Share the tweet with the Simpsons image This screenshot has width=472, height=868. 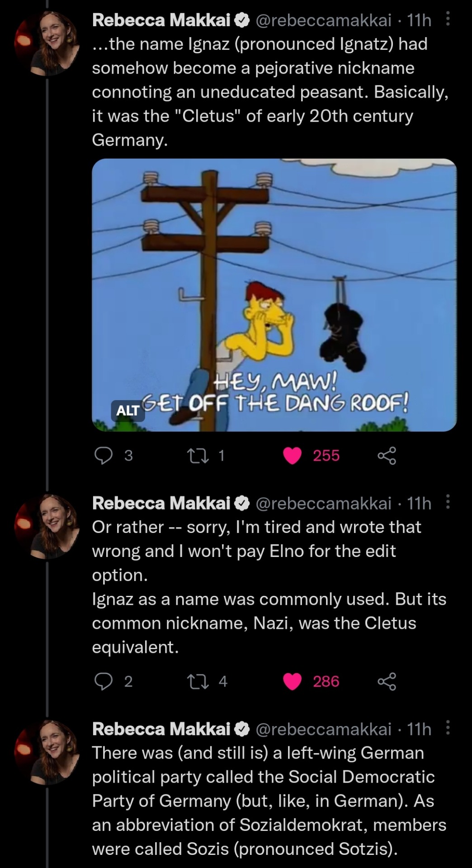[387, 455]
